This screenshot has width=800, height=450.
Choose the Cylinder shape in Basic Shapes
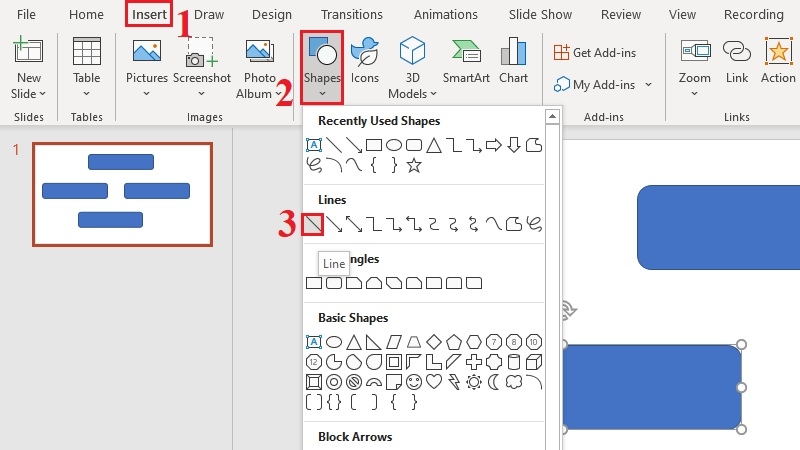tap(514, 362)
